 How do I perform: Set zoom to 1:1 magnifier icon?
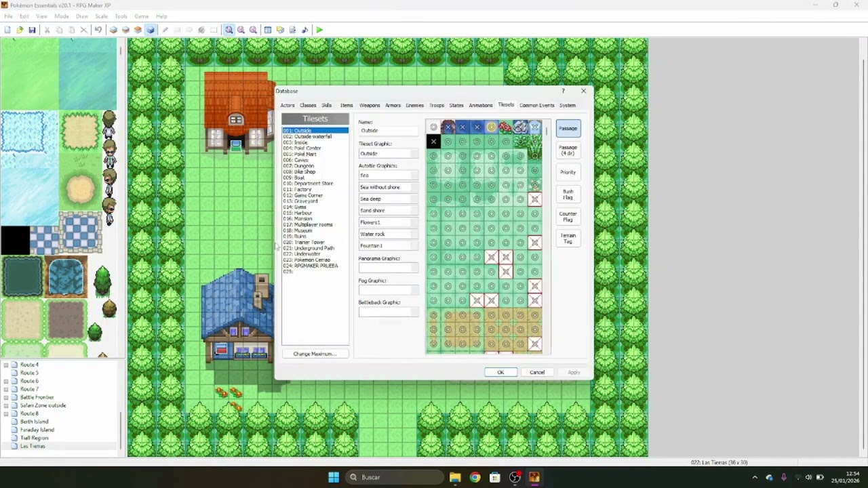click(x=229, y=30)
